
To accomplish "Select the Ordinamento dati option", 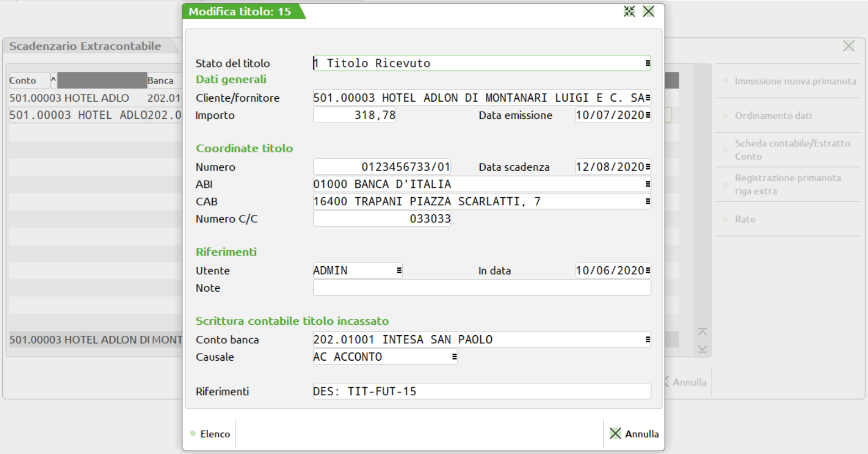I will pos(772,115).
